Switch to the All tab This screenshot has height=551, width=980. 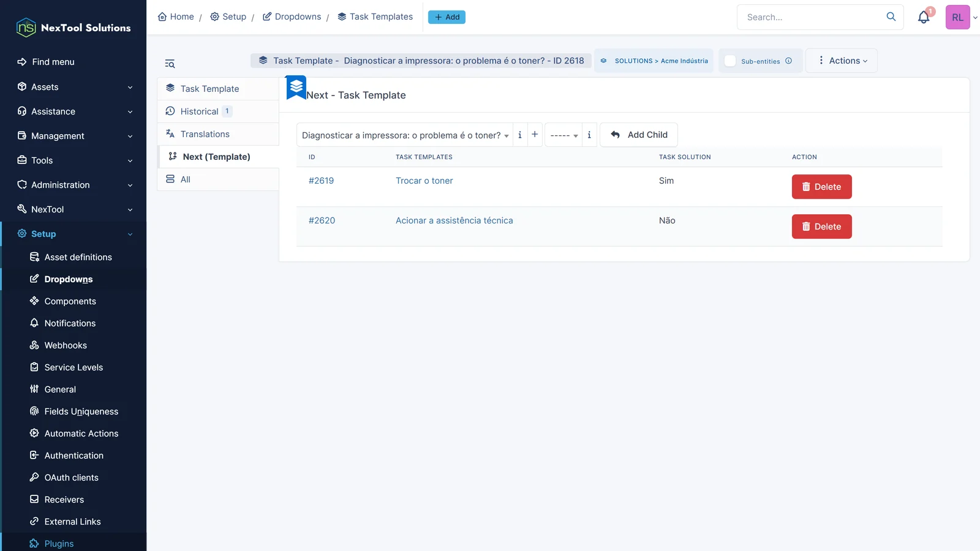point(218,179)
